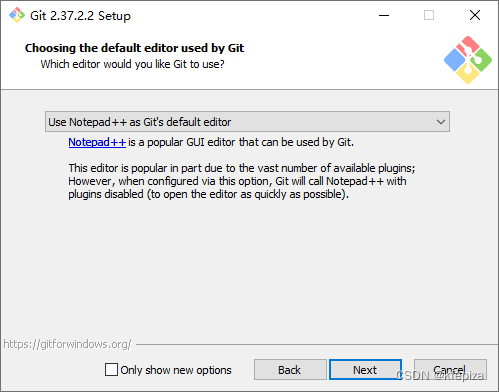
Task: Minimize the Git Setup window
Action: tap(384, 15)
